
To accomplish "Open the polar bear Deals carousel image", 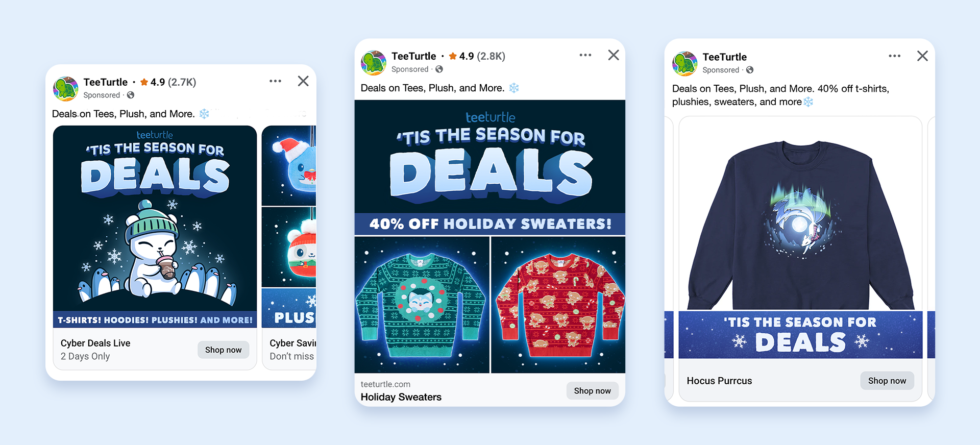I will coord(155,227).
